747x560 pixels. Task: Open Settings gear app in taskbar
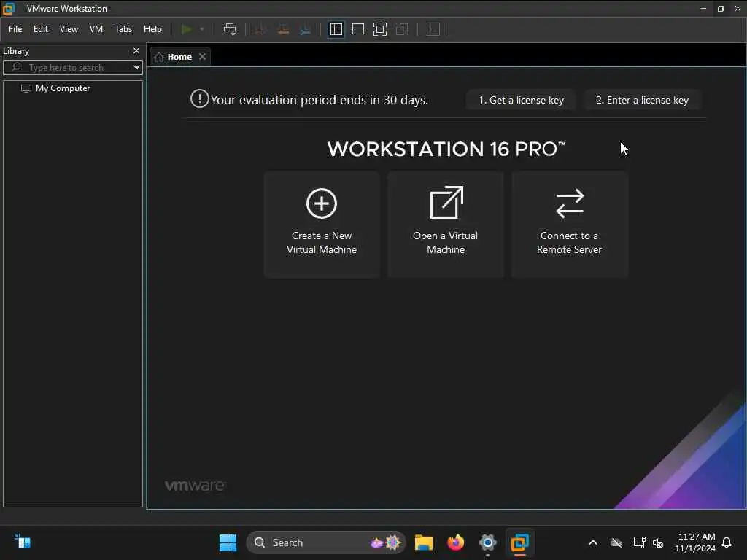coord(488,542)
